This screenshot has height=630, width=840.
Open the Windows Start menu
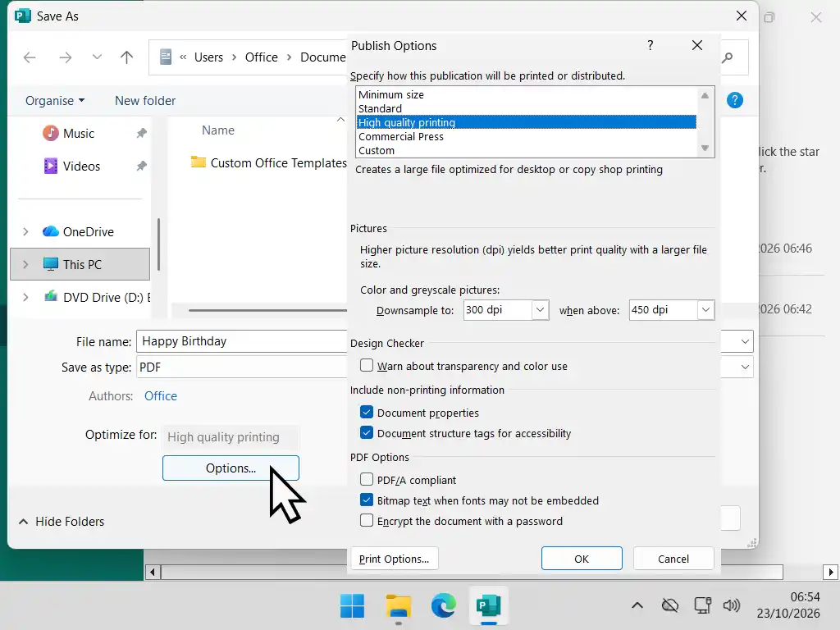pyautogui.click(x=352, y=606)
